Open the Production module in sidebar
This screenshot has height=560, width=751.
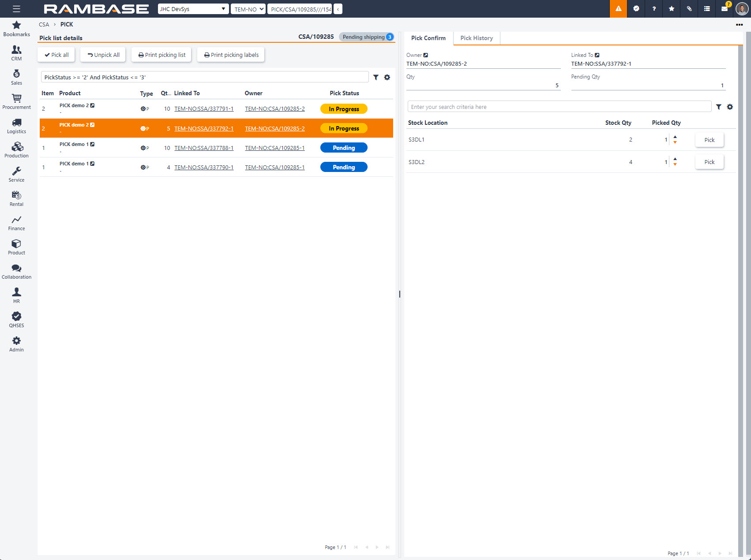(16, 150)
